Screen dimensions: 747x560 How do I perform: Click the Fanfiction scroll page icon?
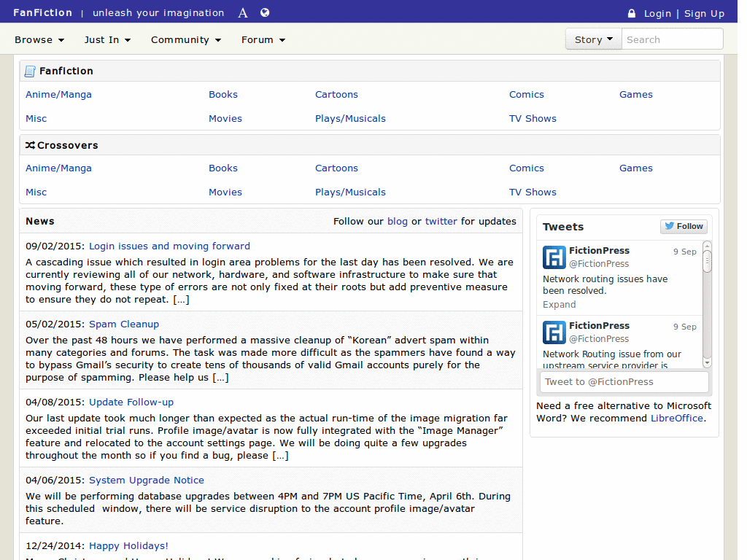point(30,71)
